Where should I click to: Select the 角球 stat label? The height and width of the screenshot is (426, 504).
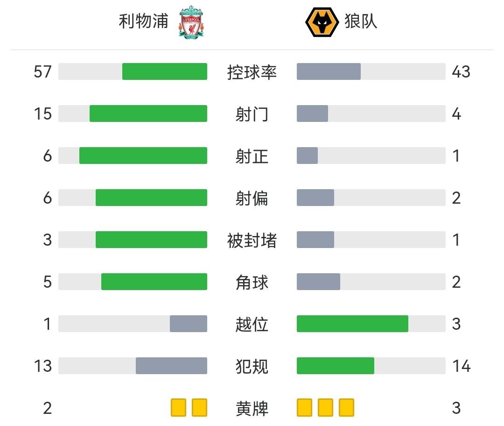(252, 282)
